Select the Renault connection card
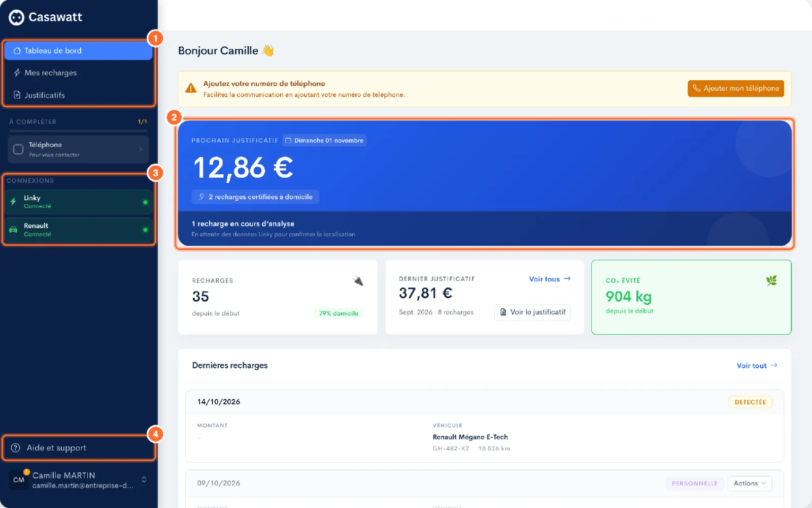 click(x=79, y=230)
